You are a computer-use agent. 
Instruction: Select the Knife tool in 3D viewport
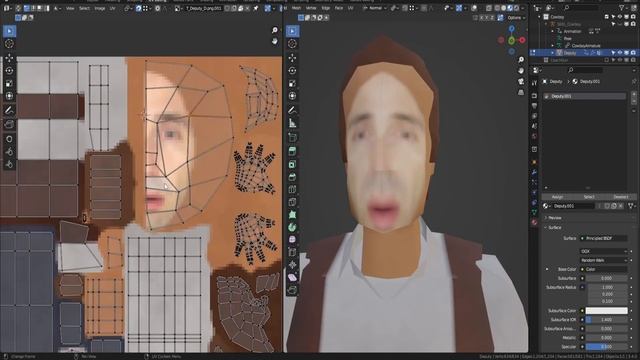coord(292,202)
